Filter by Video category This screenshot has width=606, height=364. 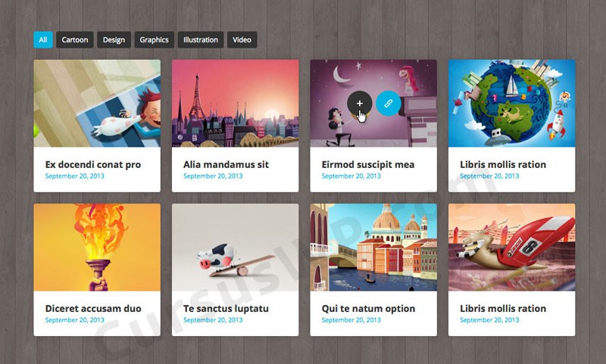(242, 39)
